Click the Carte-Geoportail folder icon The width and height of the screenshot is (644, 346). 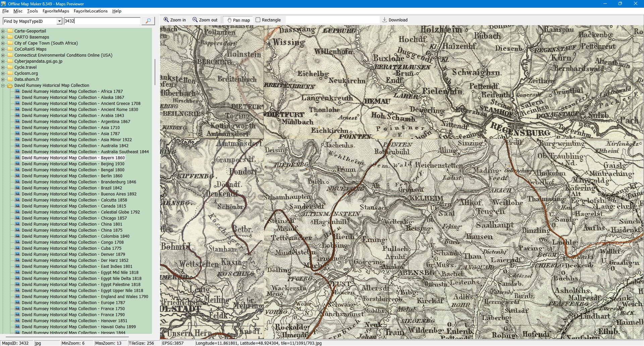click(x=10, y=31)
